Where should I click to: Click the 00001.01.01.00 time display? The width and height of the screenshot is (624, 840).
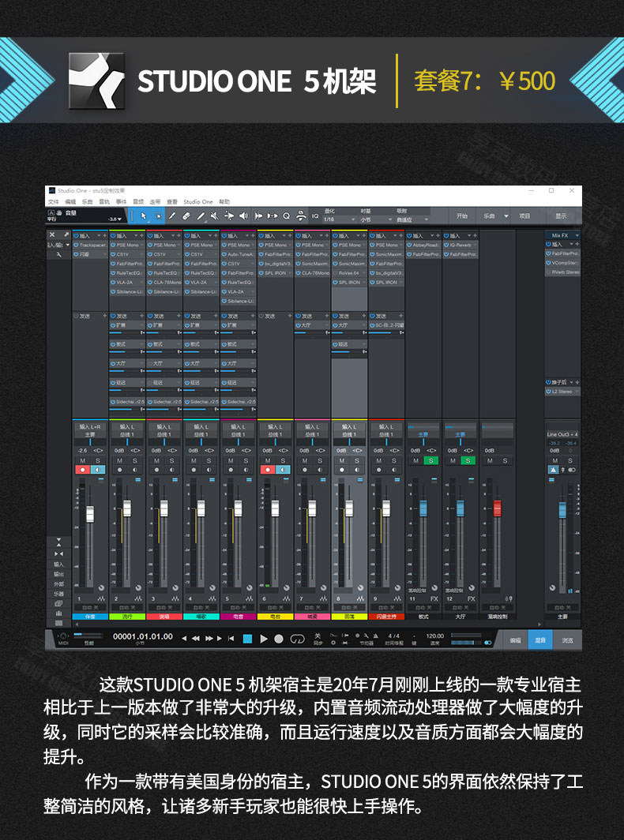click(143, 636)
